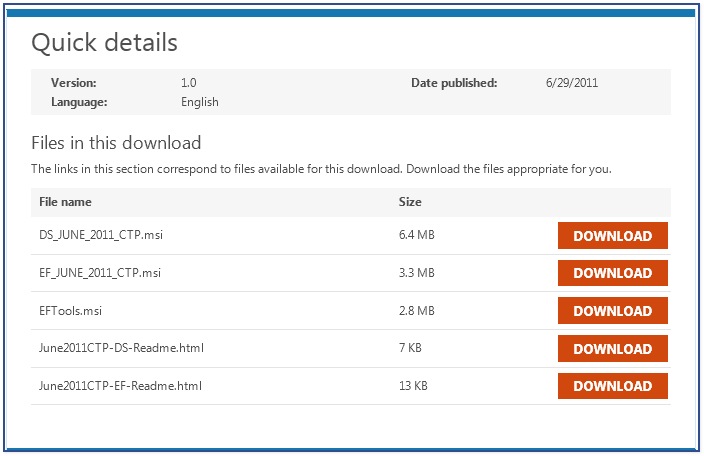The height and width of the screenshot is (456, 704).
Task: Click Download button for EFTools.msi
Action: [612, 311]
